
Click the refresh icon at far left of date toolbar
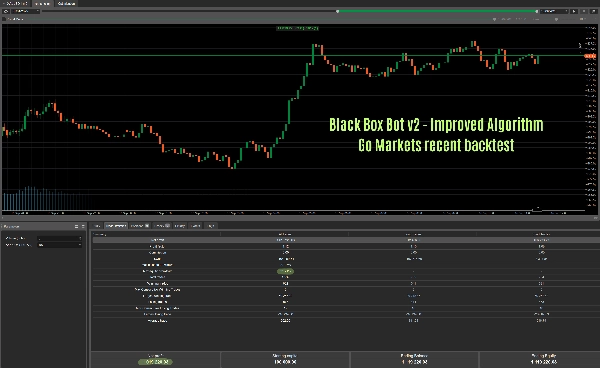coord(6,11)
